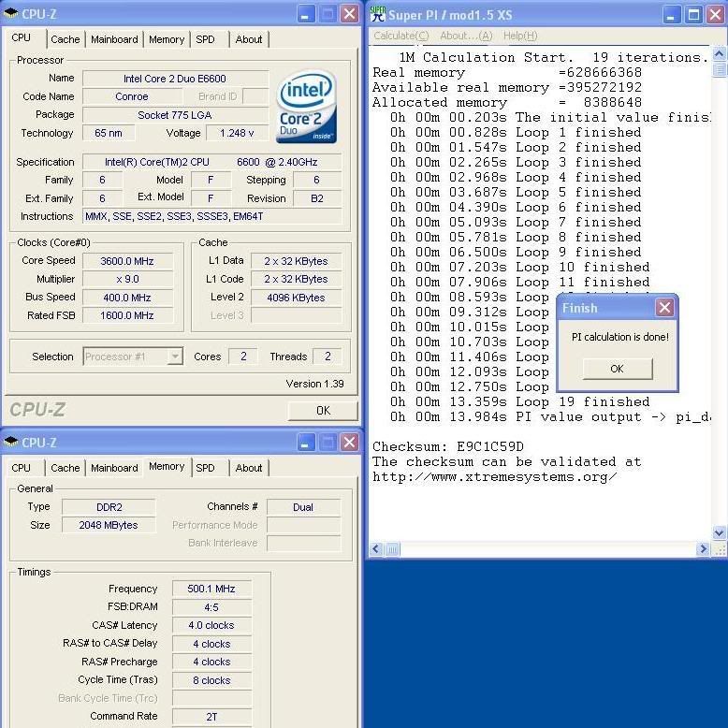The width and height of the screenshot is (728, 728).
Task: Click the Name field 'Intel Core 2 Duo E6600'
Action: (x=176, y=79)
